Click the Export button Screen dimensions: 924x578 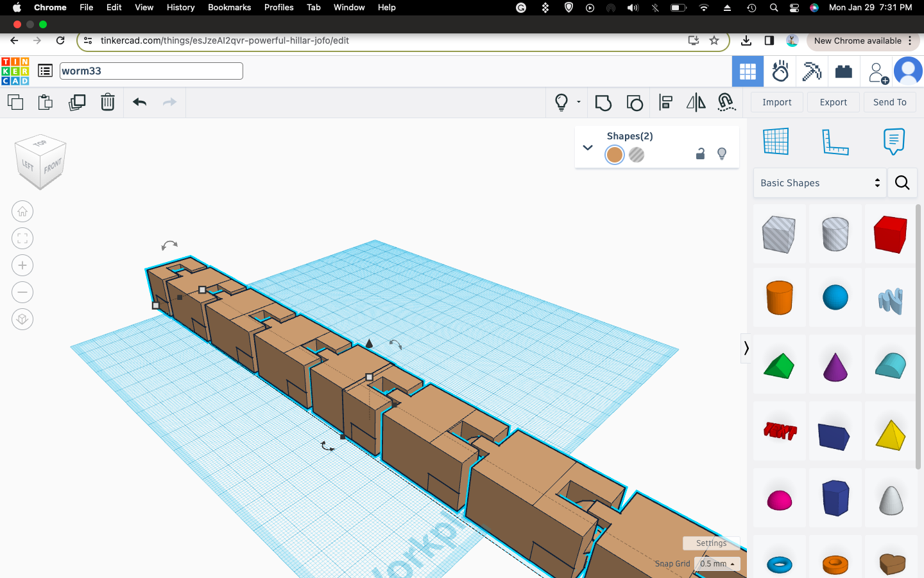click(833, 102)
